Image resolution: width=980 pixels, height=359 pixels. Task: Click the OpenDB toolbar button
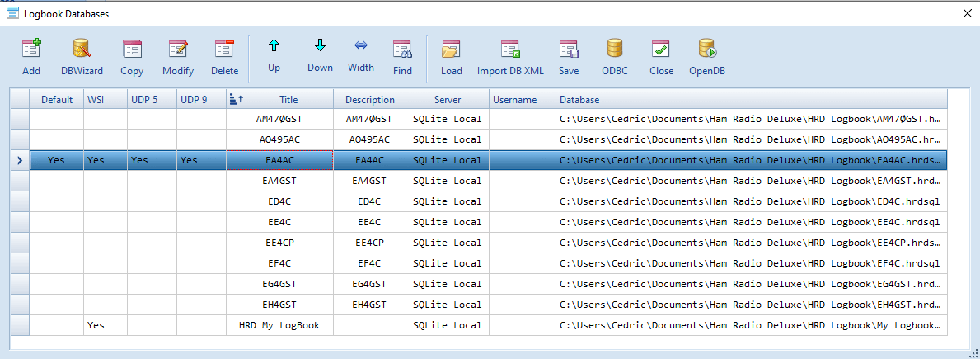[706, 50]
